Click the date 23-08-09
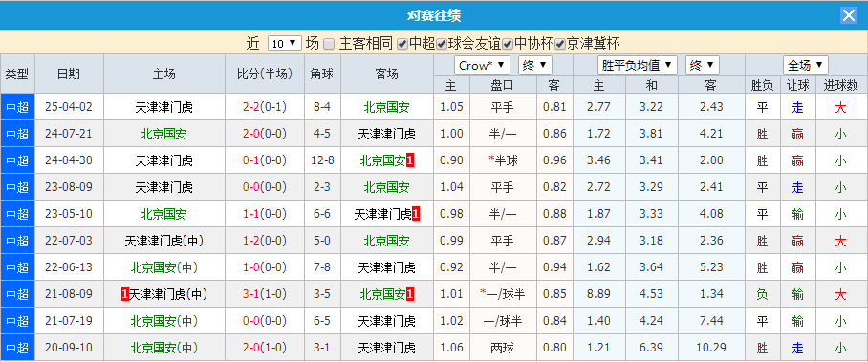This screenshot has height=362, width=868. coord(69,187)
